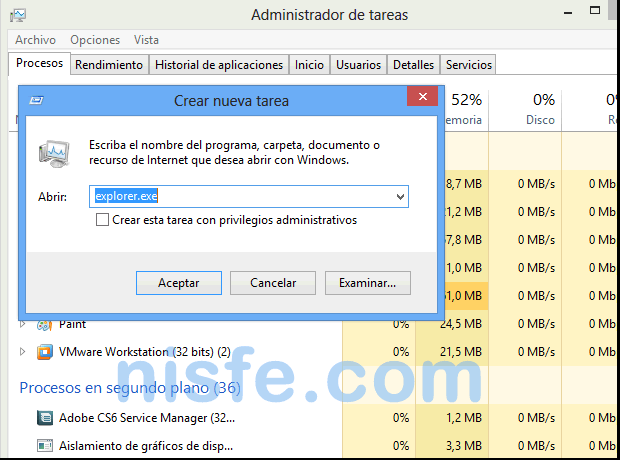Expand the VMware Workstation process group
This screenshot has height=460, width=620.
click(23, 352)
